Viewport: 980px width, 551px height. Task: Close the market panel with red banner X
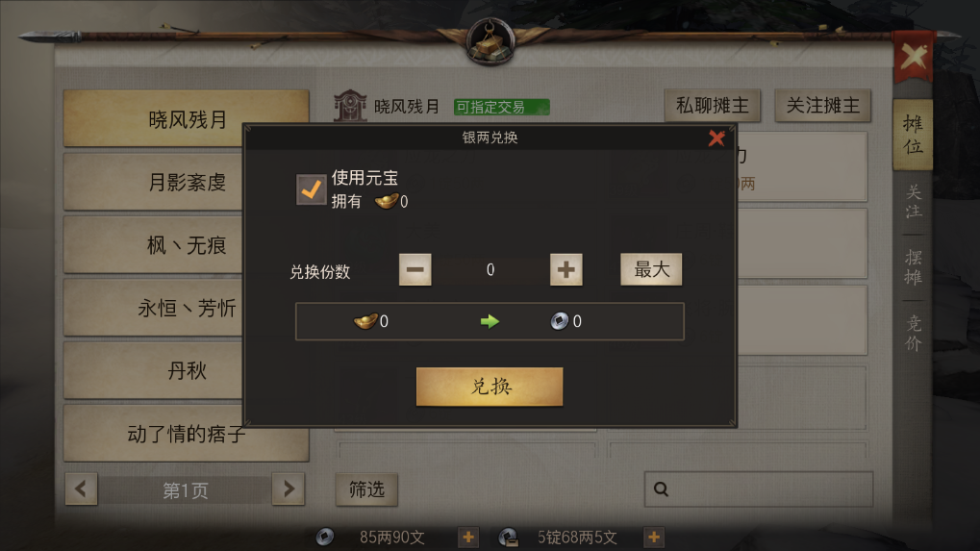[913, 58]
